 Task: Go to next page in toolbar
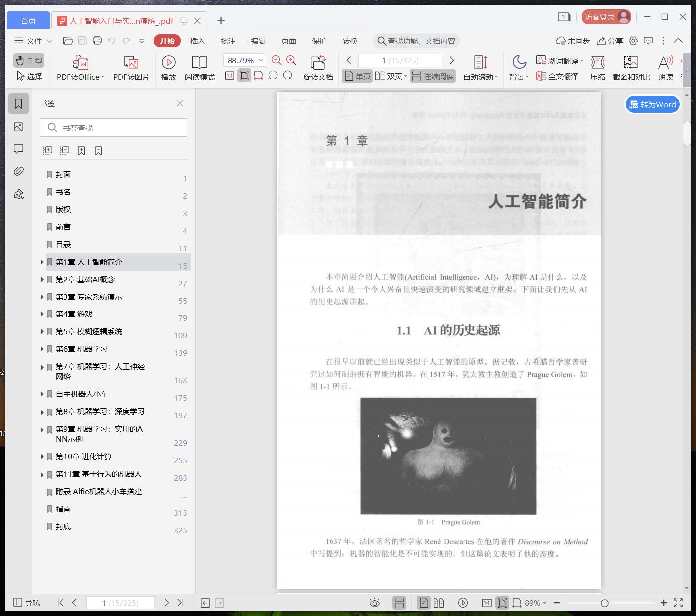pos(452,60)
